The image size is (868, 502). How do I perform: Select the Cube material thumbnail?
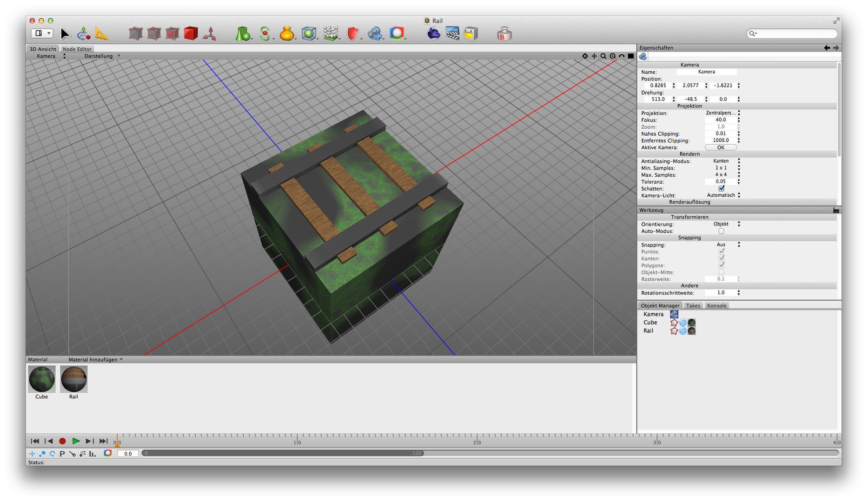(42, 379)
